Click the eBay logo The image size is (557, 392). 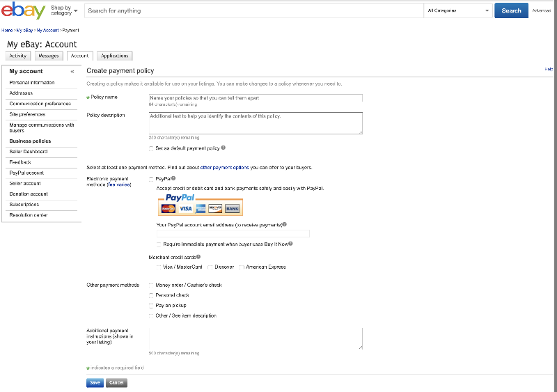click(x=24, y=10)
